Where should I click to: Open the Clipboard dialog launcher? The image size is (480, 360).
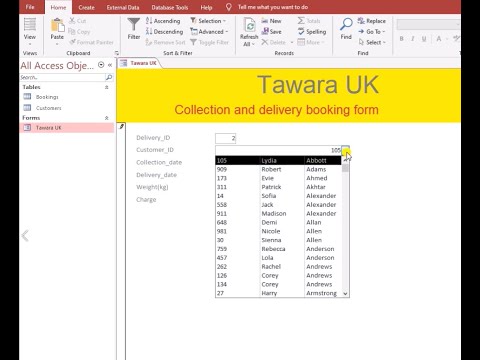tap(117, 53)
